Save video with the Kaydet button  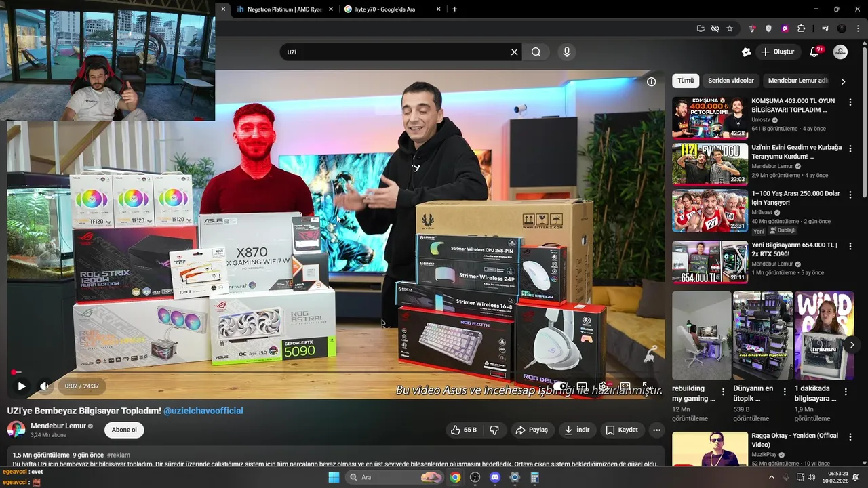pyautogui.click(x=621, y=430)
